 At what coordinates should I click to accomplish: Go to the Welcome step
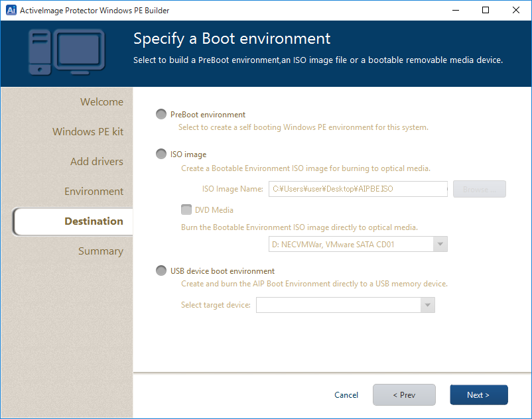101,102
